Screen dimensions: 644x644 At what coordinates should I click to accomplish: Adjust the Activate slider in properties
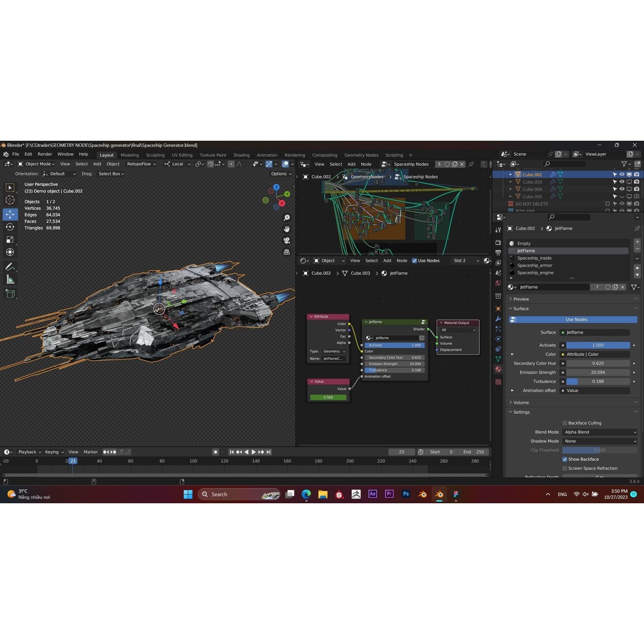(x=598, y=345)
